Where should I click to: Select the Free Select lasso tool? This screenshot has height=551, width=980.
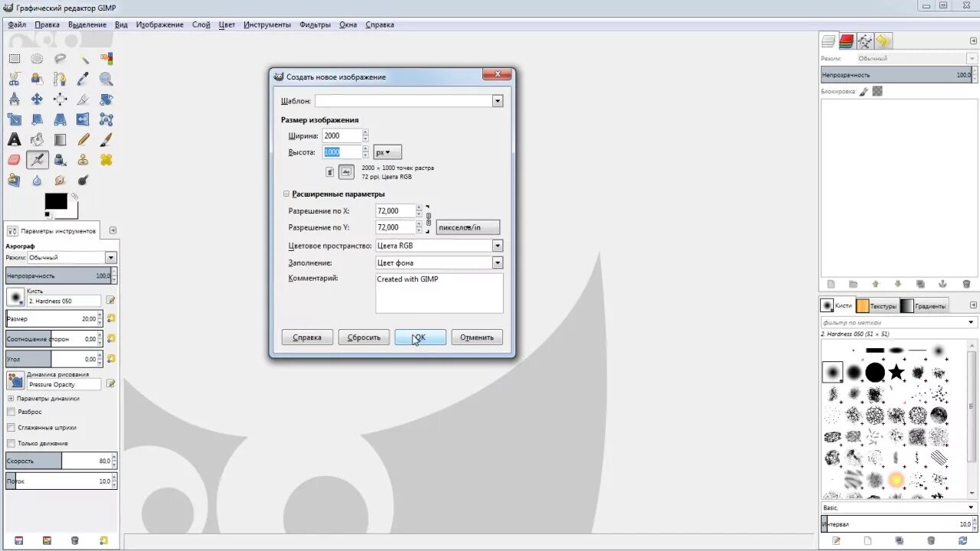point(60,58)
